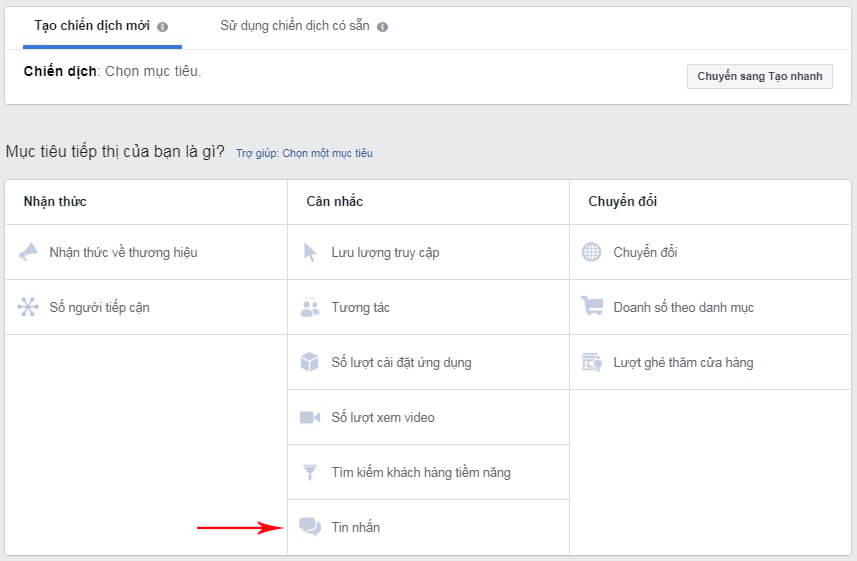Click the store icon for Lượt ghé thăm cửa hàng

(x=592, y=362)
